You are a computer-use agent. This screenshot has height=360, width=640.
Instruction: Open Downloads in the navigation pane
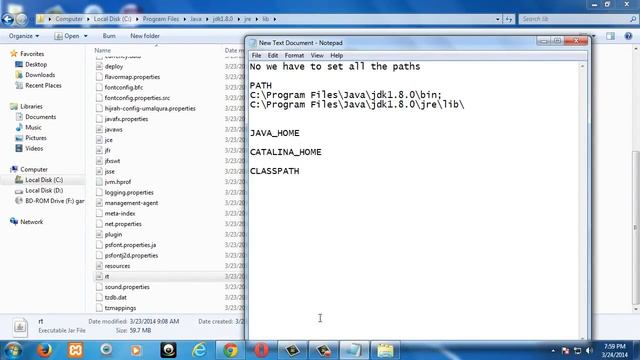pyautogui.click(x=40, y=75)
